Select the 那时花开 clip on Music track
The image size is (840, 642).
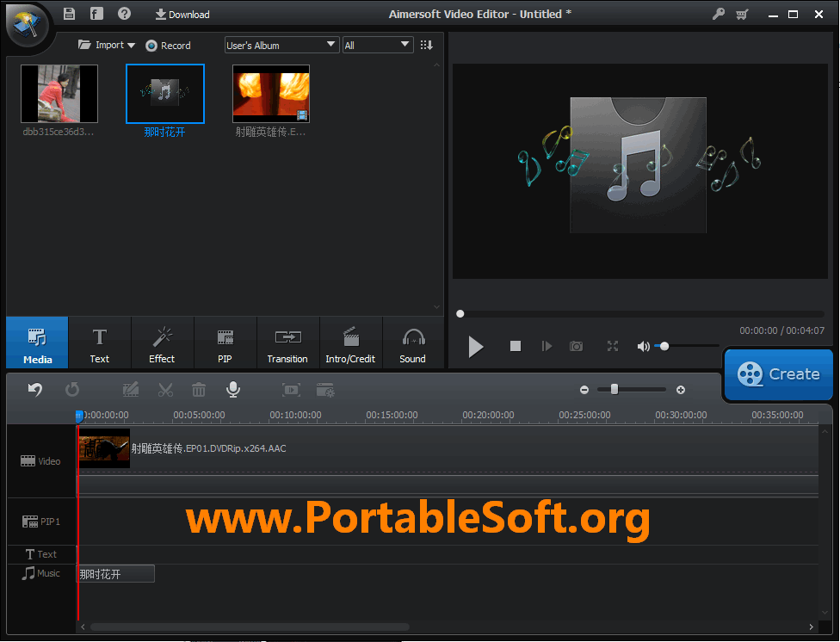pos(115,574)
